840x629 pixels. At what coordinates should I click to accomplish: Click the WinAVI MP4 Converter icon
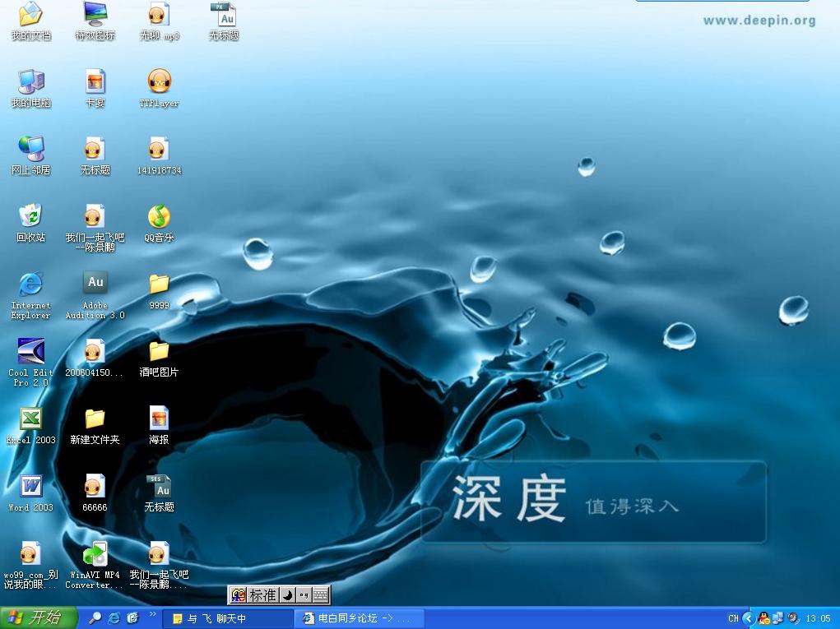95,554
